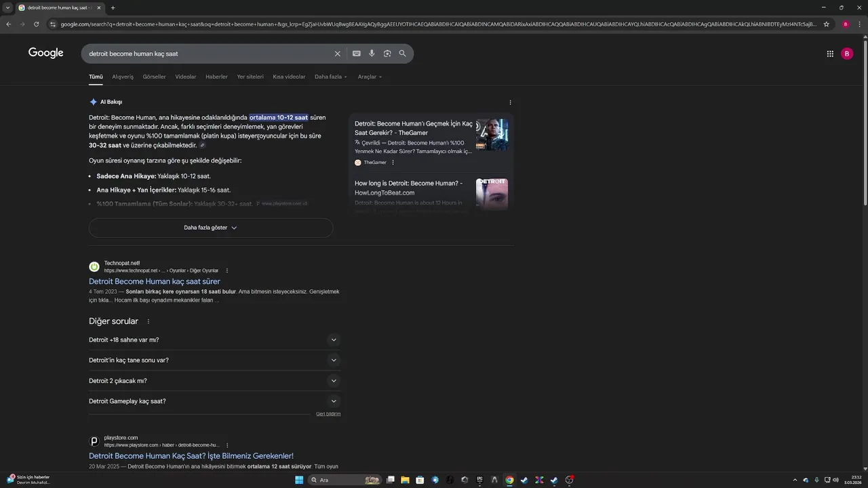Open Microsoft Store from the taskbar
Screen dimensions: 868x488
(x=420, y=480)
